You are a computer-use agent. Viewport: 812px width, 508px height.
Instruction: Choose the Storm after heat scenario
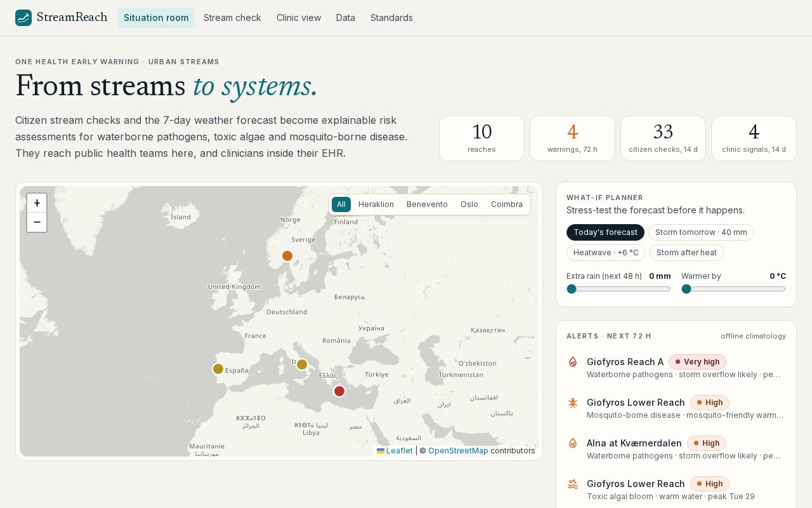[x=686, y=253]
